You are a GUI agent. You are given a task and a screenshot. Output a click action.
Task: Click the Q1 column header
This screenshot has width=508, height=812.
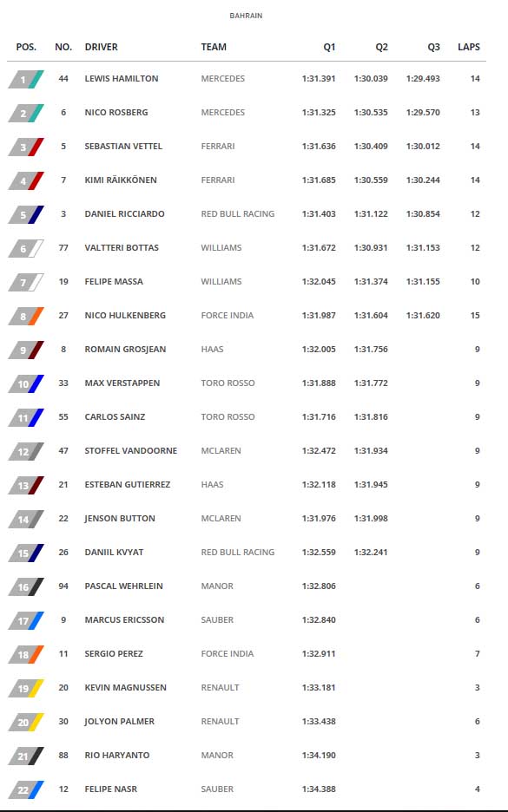click(x=329, y=47)
